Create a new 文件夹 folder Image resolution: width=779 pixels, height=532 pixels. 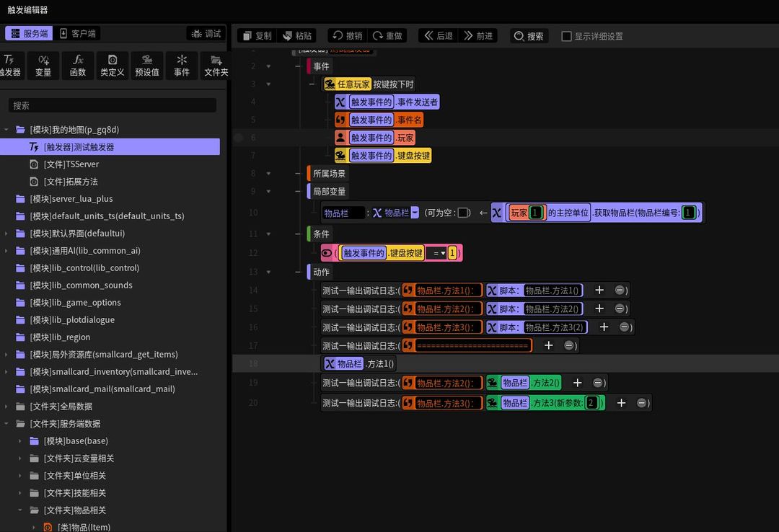coord(216,66)
